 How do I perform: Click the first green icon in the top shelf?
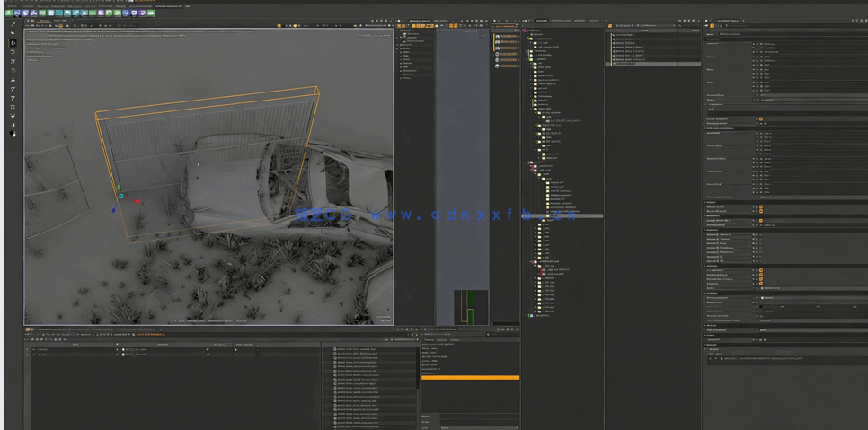(8, 13)
